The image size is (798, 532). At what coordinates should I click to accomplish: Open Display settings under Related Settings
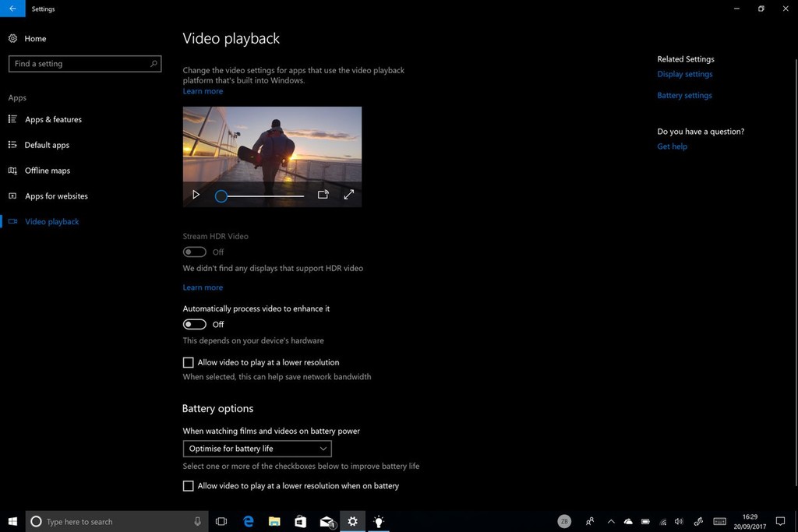point(684,73)
